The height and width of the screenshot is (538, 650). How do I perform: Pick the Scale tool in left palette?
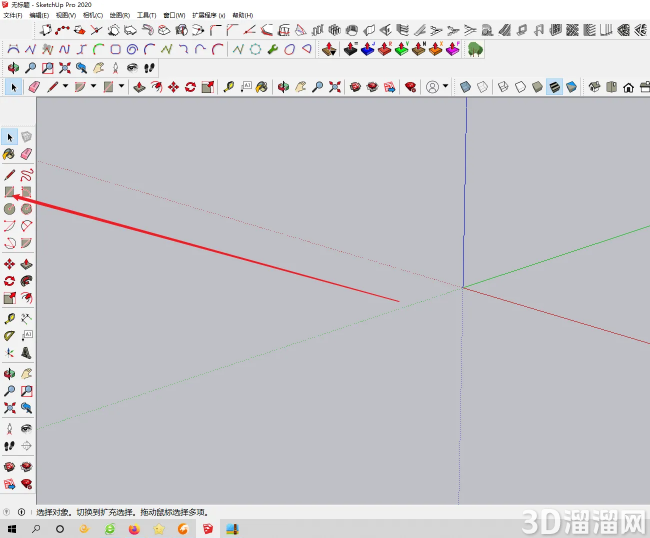[10, 298]
